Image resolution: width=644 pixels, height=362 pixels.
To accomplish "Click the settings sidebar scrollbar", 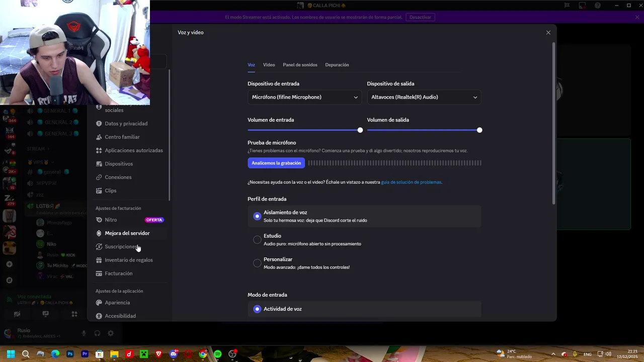I will (x=169, y=136).
